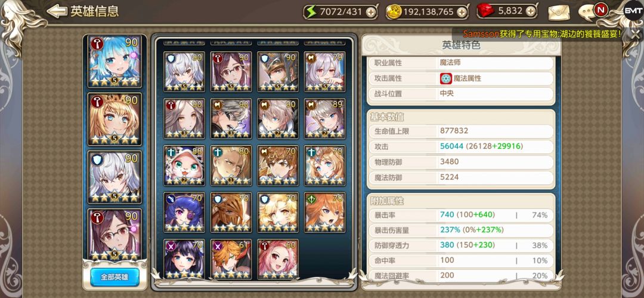Image resolution: width=644 pixels, height=298 pixels.
Task: Dismiss the Samsson notification banner
Action: (636, 35)
